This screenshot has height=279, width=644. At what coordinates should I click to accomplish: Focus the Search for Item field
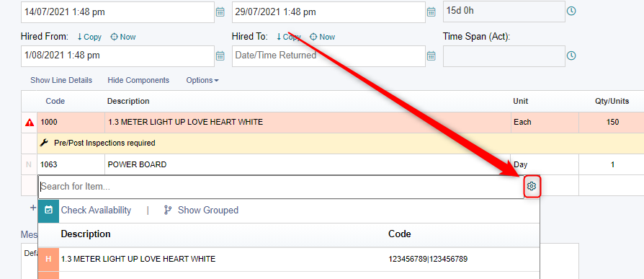click(281, 187)
